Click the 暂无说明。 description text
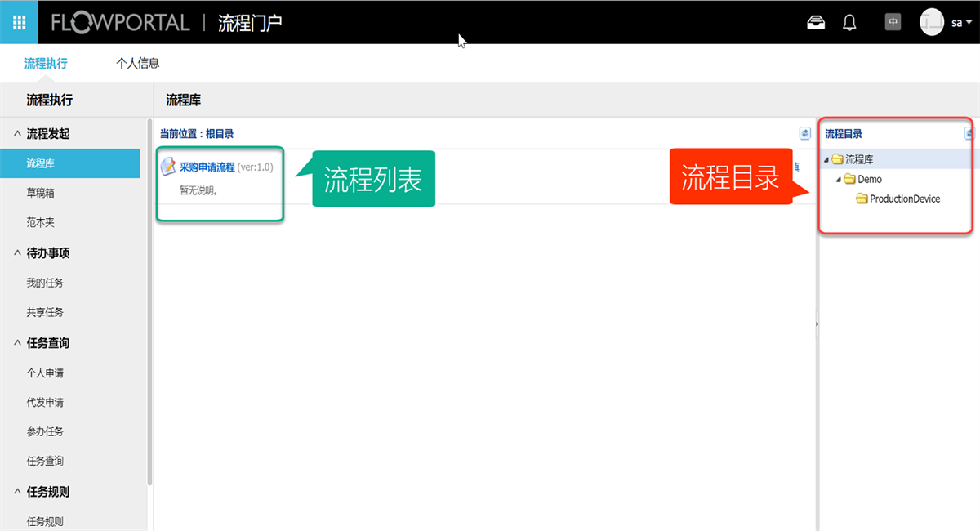This screenshot has height=531, width=980. [200, 190]
